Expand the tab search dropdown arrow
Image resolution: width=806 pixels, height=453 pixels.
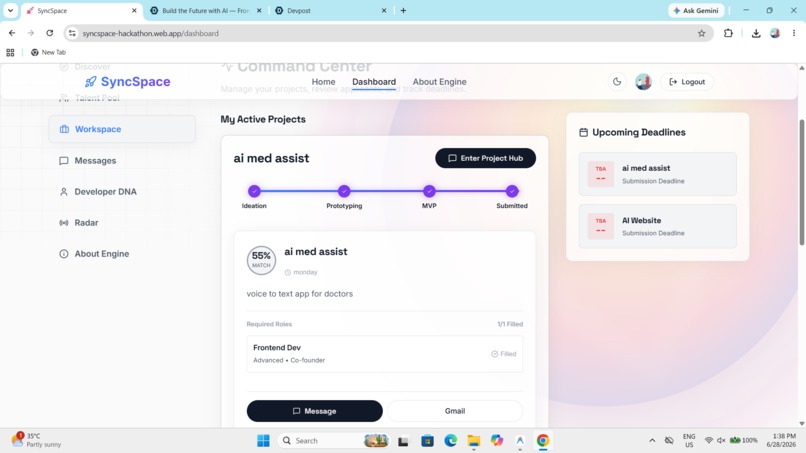tap(10, 10)
